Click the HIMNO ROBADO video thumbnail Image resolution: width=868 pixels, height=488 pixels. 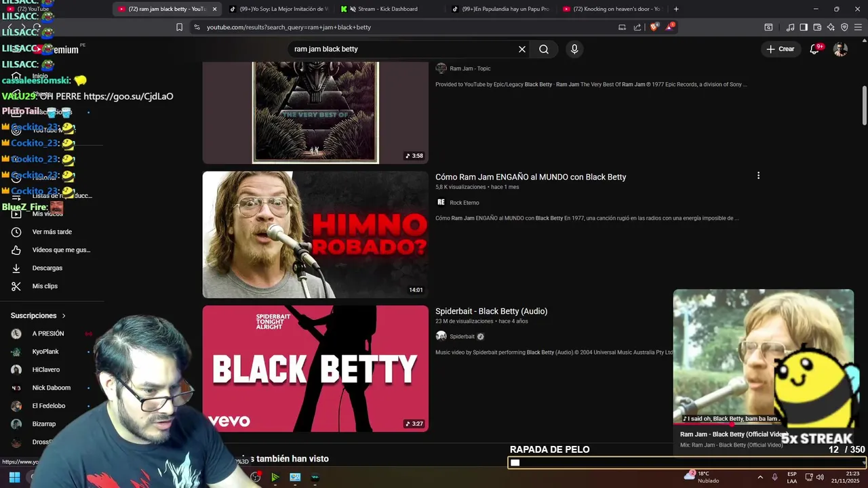pos(315,235)
